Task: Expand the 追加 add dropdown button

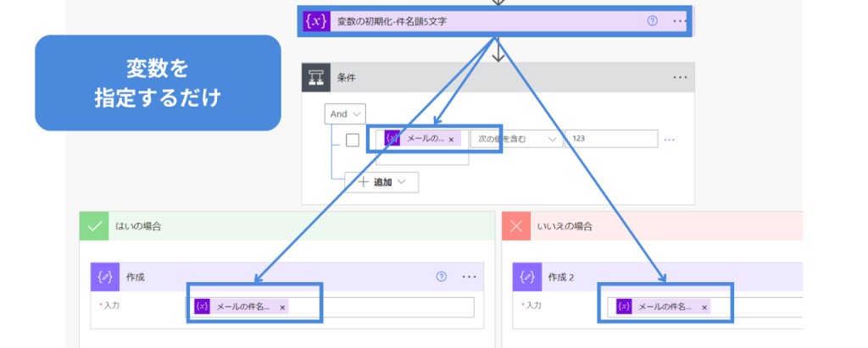Action: click(382, 181)
